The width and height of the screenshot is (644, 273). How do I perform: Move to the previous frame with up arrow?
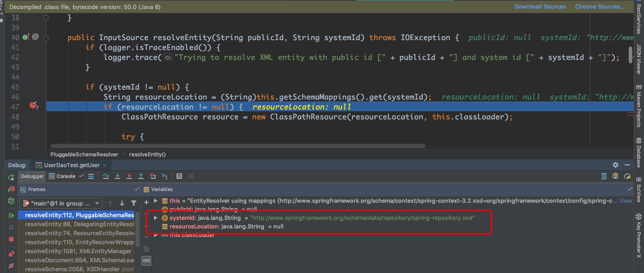(111, 203)
